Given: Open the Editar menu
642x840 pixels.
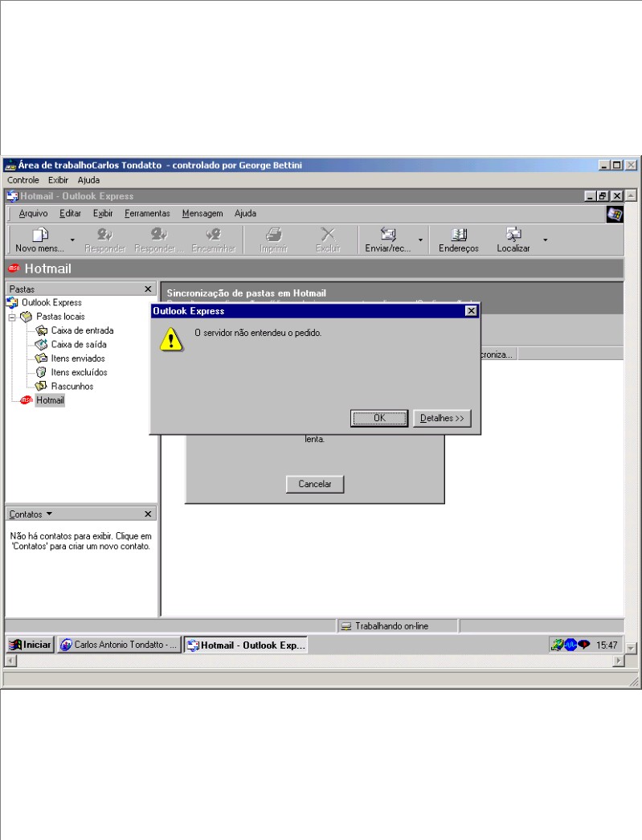Looking at the screenshot, I should coord(70,213).
